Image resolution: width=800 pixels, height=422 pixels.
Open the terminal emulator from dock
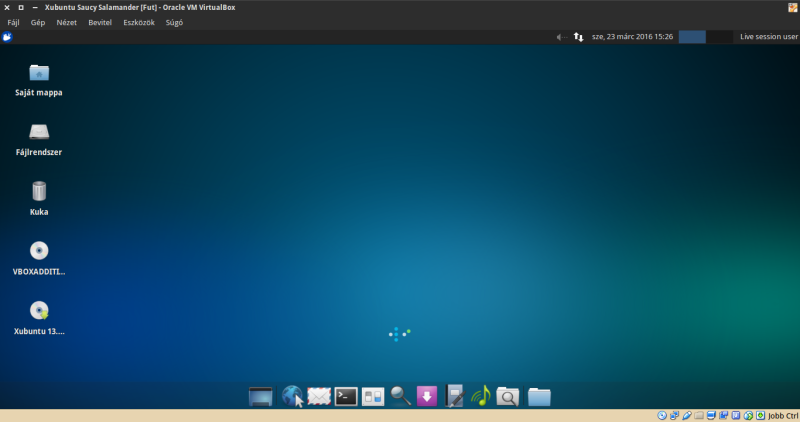pos(346,396)
